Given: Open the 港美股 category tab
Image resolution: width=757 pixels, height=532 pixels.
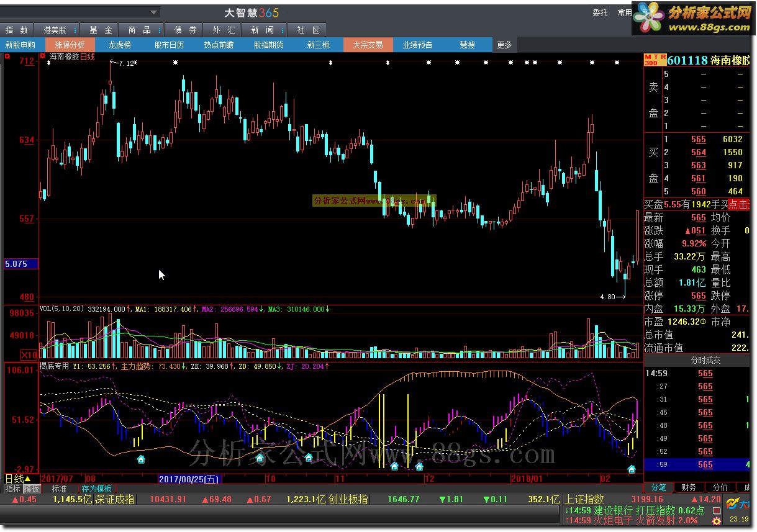Looking at the screenshot, I should coord(55,30).
